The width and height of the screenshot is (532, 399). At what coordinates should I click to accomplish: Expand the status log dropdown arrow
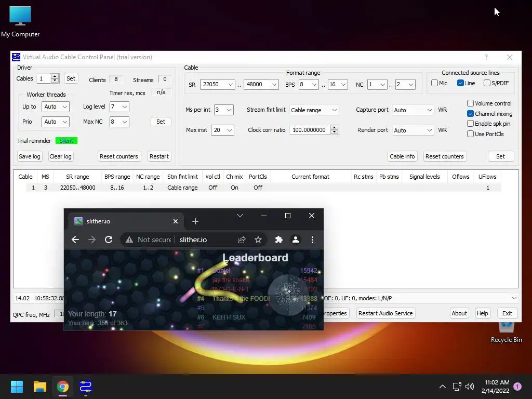pyautogui.click(x=514, y=298)
